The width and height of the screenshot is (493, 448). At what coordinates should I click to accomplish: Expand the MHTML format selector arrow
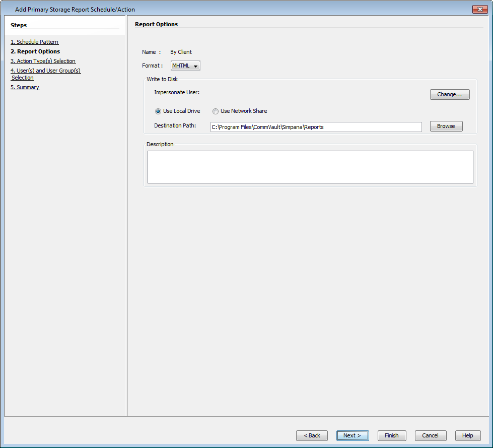[x=195, y=65]
